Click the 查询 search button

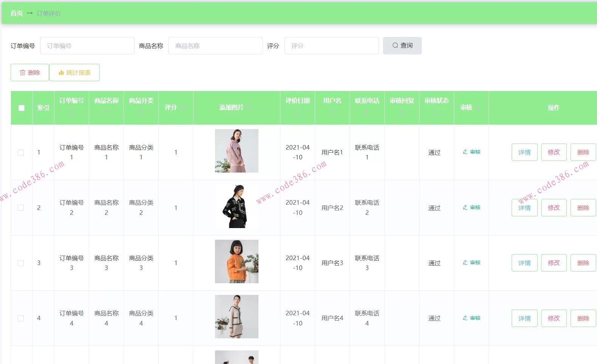[402, 46]
